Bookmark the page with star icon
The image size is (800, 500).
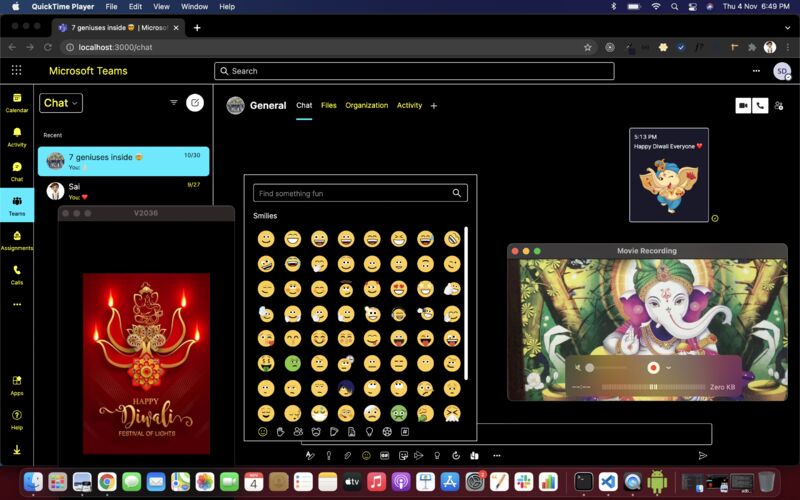[588, 47]
